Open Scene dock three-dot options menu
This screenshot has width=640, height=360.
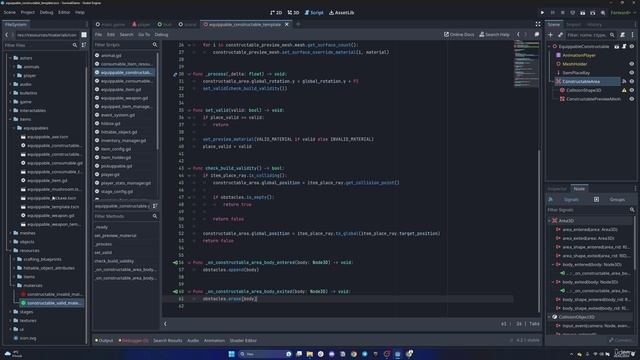(x=633, y=35)
